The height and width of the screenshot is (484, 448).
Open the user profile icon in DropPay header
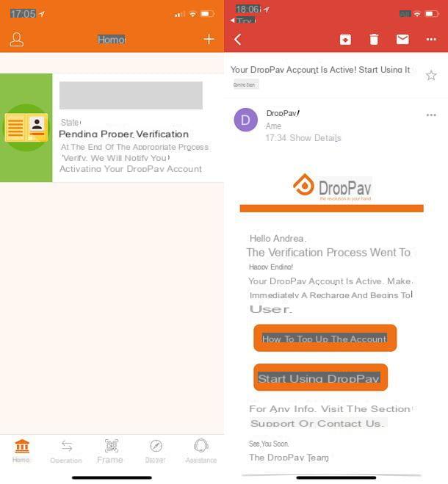[16, 40]
